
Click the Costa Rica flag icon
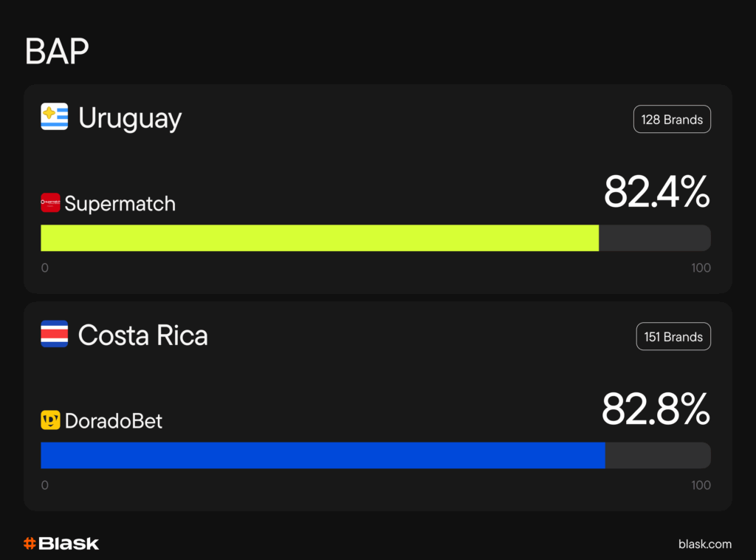[x=54, y=334]
